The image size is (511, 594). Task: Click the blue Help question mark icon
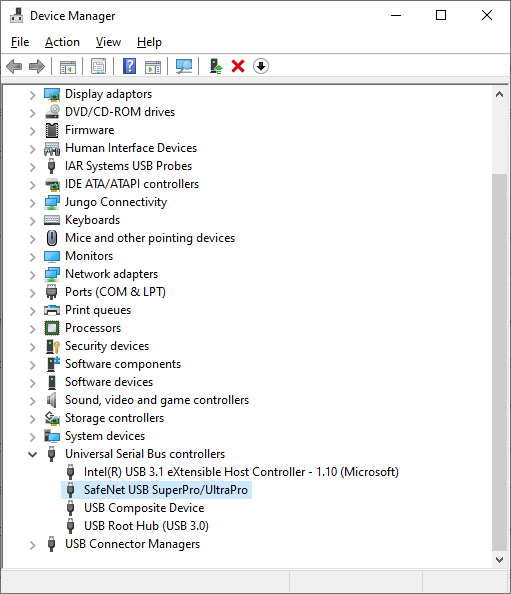coord(130,67)
